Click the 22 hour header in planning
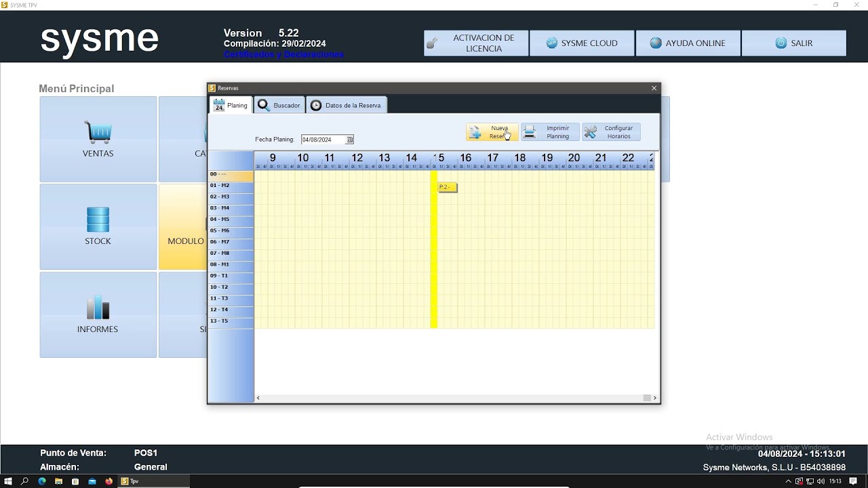The image size is (868, 488). coord(628,158)
